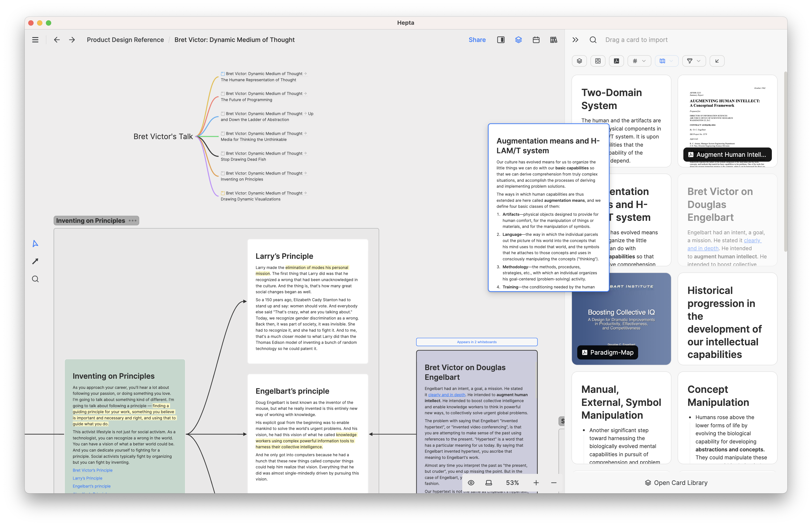This screenshot has height=526, width=812.
Task: Toggle the right side panel icon
Action: [500, 40]
